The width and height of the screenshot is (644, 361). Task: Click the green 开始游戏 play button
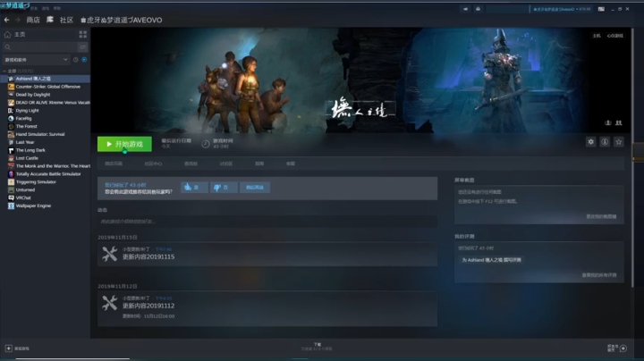click(x=124, y=144)
